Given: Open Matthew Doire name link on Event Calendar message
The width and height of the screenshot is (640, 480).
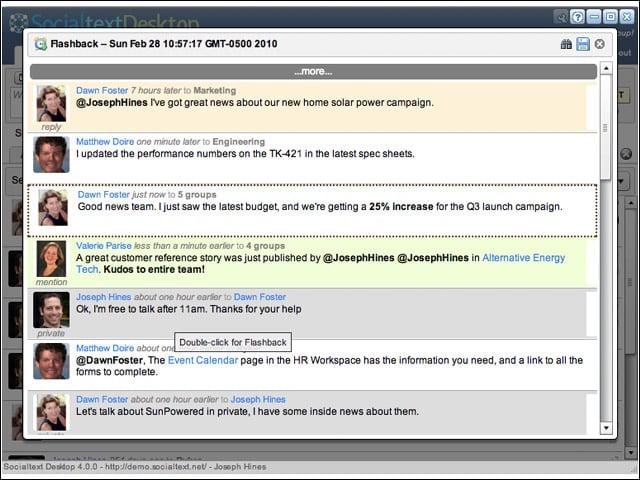Looking at the screenshot, I should [105, 348].
